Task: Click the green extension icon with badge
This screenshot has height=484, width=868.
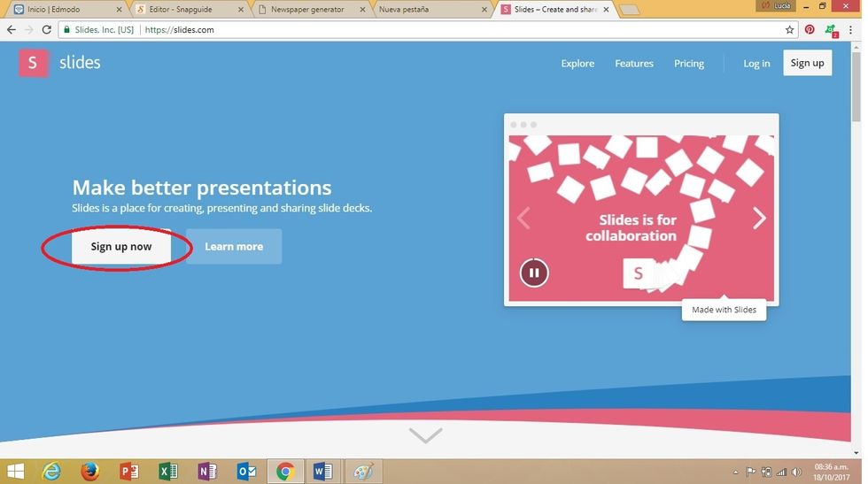Action: coord(831,30)
